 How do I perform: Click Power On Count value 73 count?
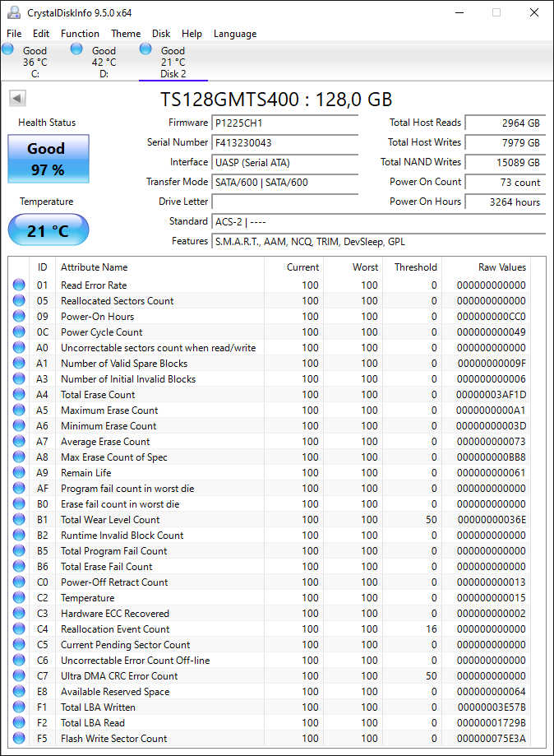pyautogui.click(x=506, y=183)
